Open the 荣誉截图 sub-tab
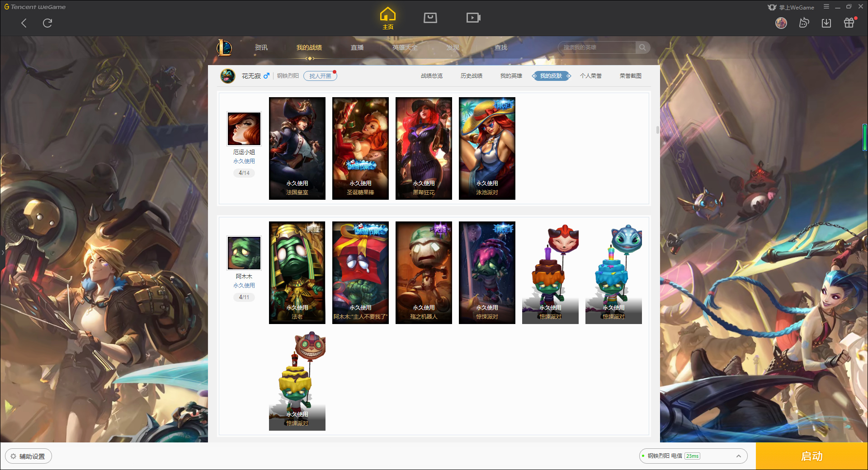This screenshot has width=868, height=470. (631, 76)
